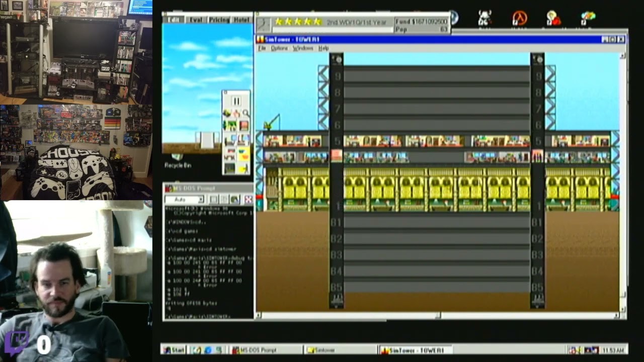Select the hand pointer tool
The image size is (644, 362).
(236, 113)
